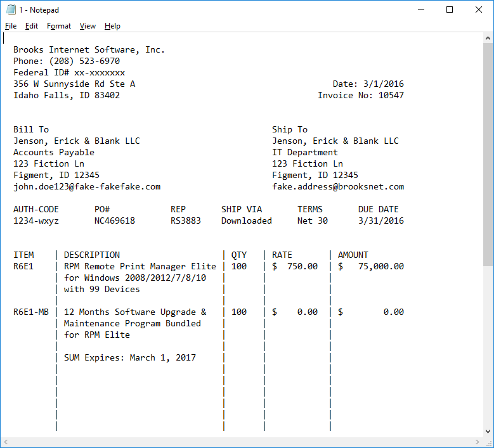Click the 'DESCRIPTION' column header
The width and height of the screenshot is (494, 448).
(x=92, y=255)
